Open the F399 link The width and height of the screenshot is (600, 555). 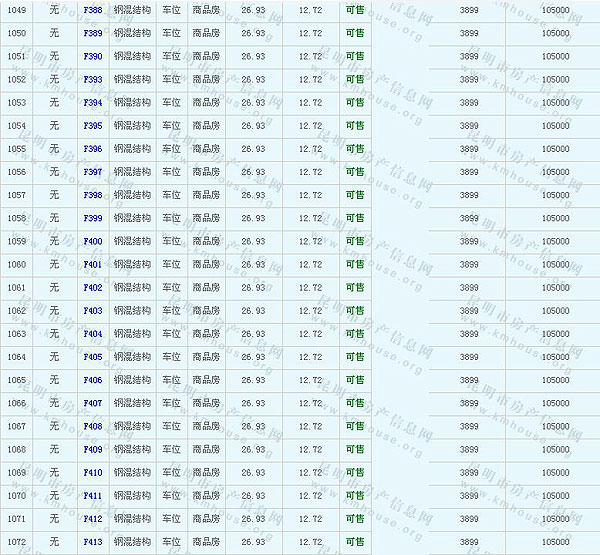93,218
